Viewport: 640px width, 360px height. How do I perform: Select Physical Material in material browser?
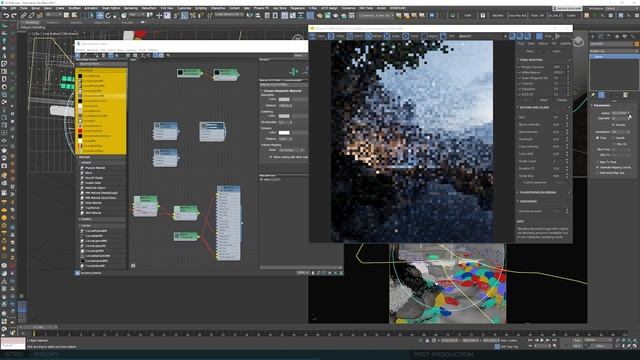95,168
